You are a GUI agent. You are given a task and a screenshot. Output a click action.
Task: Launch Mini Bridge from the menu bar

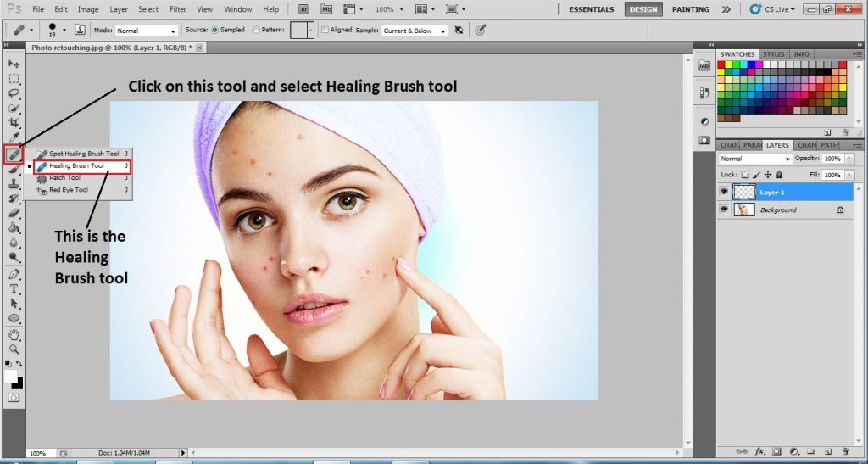[325, 9]
